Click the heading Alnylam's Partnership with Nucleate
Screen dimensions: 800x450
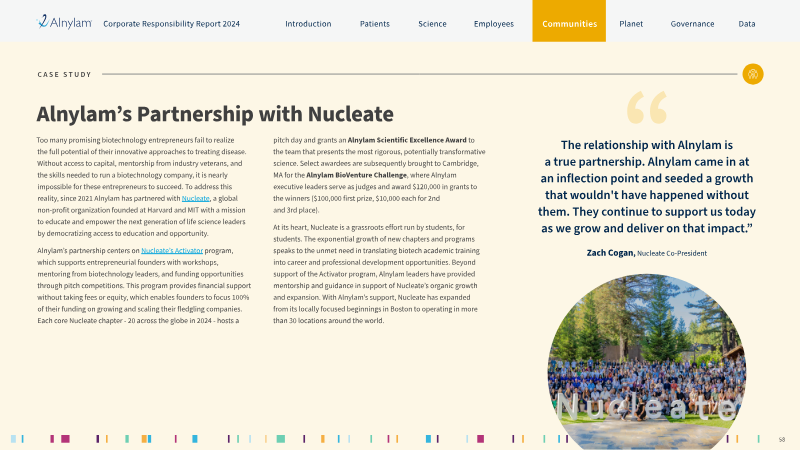coord(215,113)
